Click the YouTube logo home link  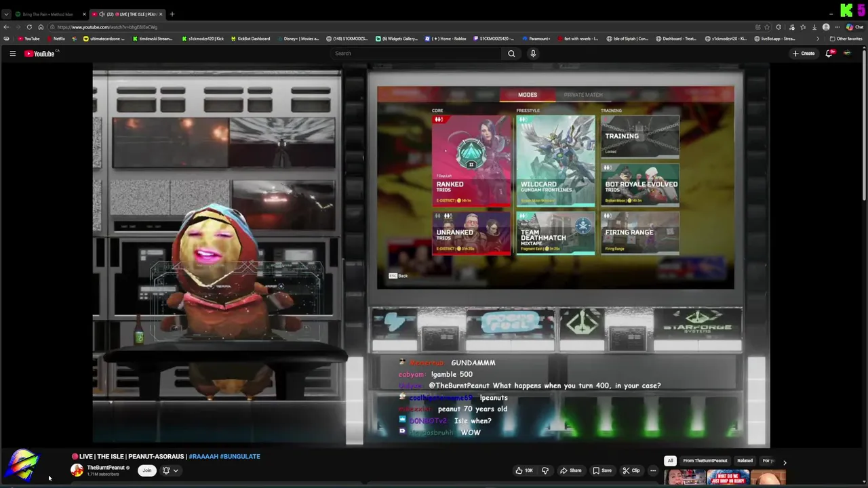coord(40,54)
